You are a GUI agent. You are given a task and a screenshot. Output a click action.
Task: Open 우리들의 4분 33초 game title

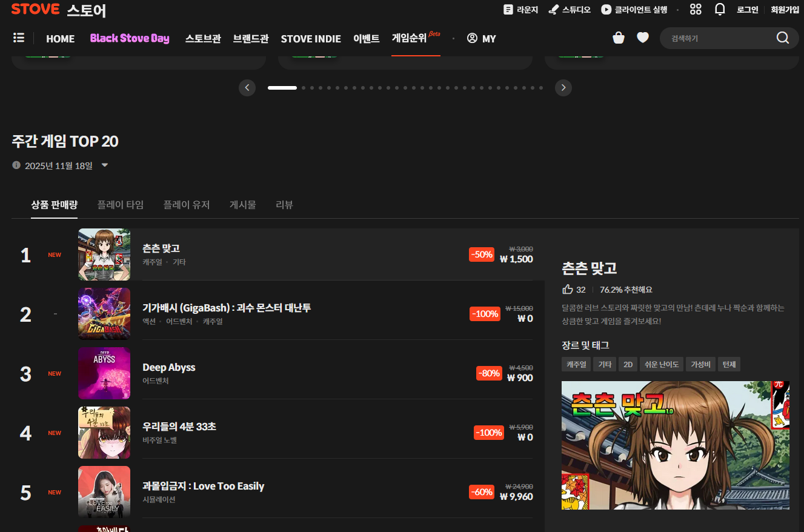click(179, 427)
